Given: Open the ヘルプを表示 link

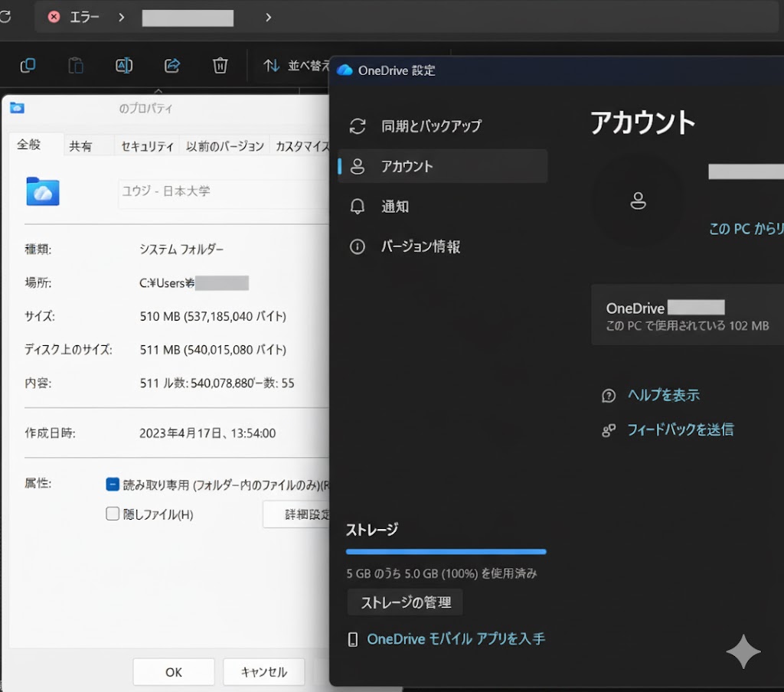Looking at the screenshot, I should [663, 396].
